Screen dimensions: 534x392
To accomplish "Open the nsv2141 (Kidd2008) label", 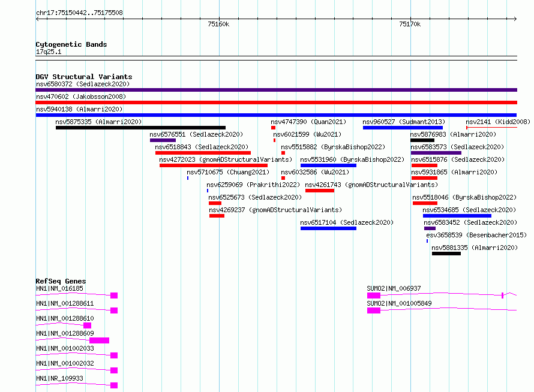I will pos(498,122).
